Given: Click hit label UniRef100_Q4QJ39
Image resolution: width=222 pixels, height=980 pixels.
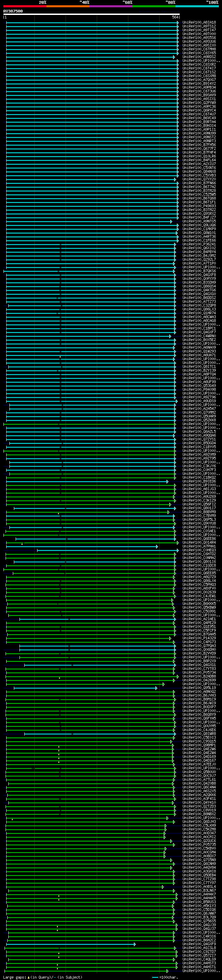Looking at the screenshot, I should [x=199, y=925].
